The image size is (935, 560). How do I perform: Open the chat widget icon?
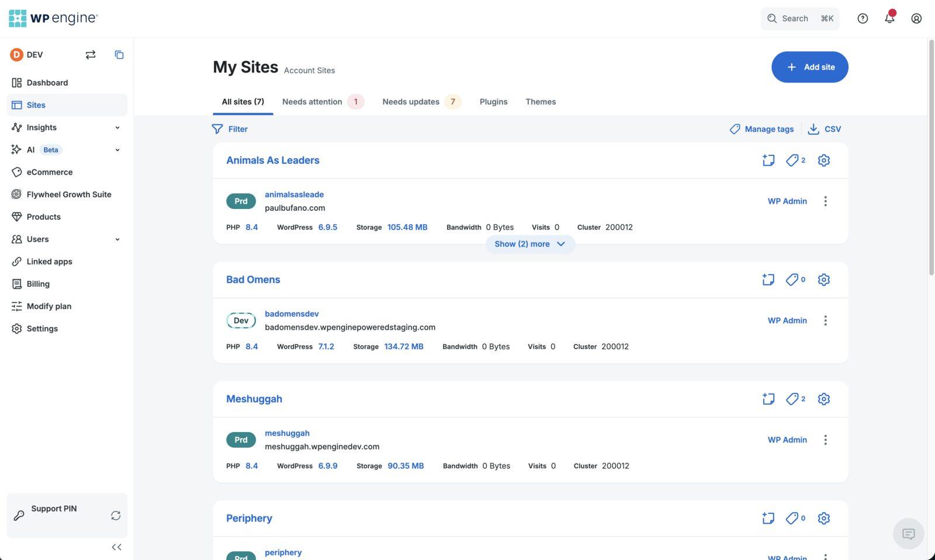pos(909,534)
